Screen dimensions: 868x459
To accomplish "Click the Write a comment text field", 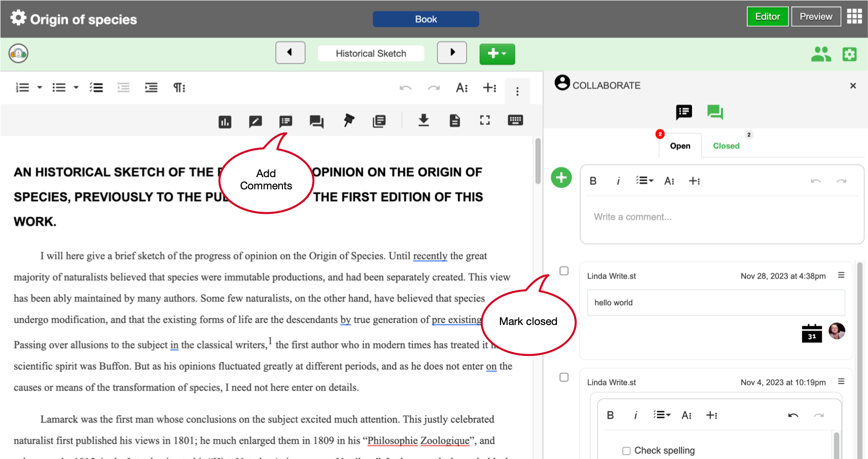I will 721,217.
